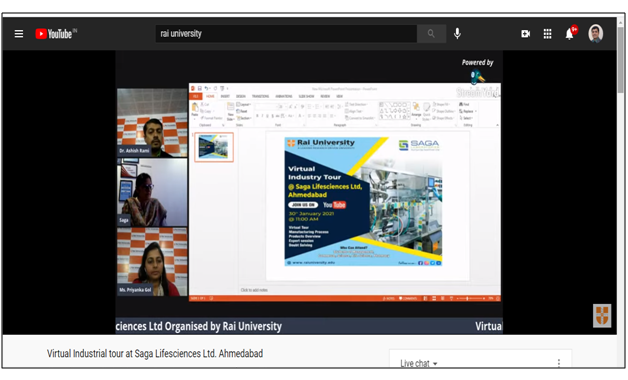The width and height of the screenshot is (628, 380).
Task: Click the page vertical scrollbar thumb
Action: click(621, 60)
